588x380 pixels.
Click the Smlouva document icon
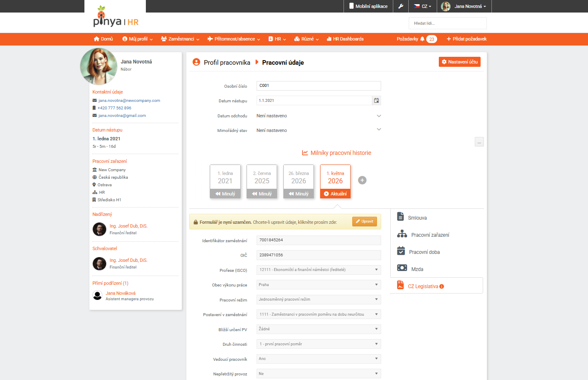[400, 216]
